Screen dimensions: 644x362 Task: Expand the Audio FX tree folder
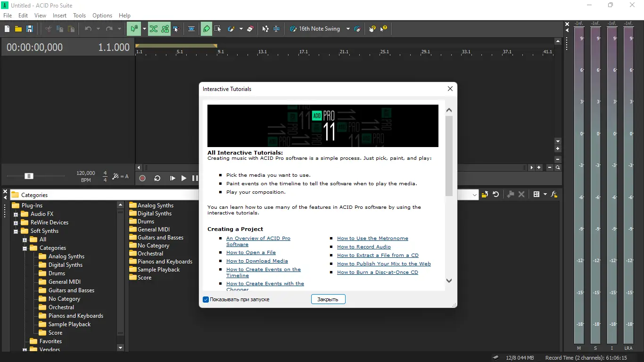(16, 214)
